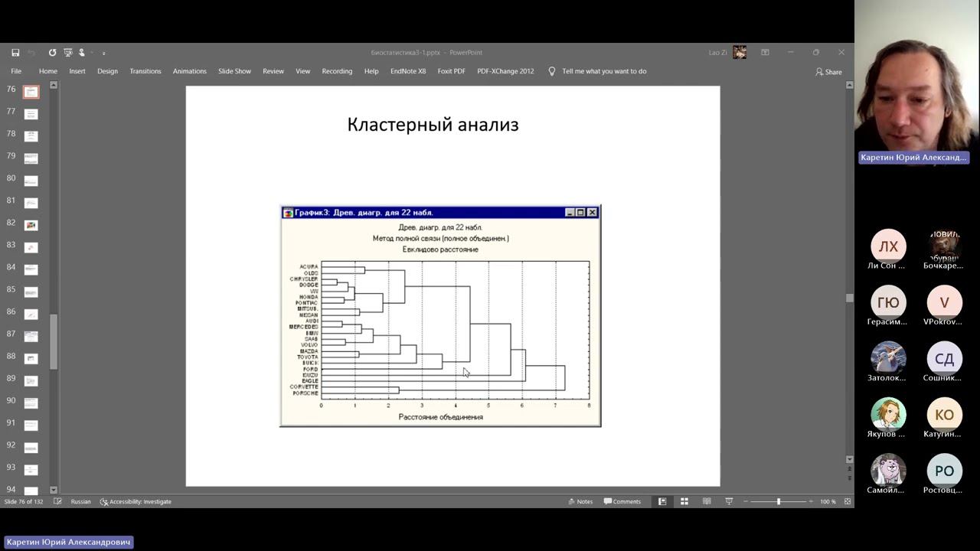Click slide panel scroll down arrow

[54, 490]
